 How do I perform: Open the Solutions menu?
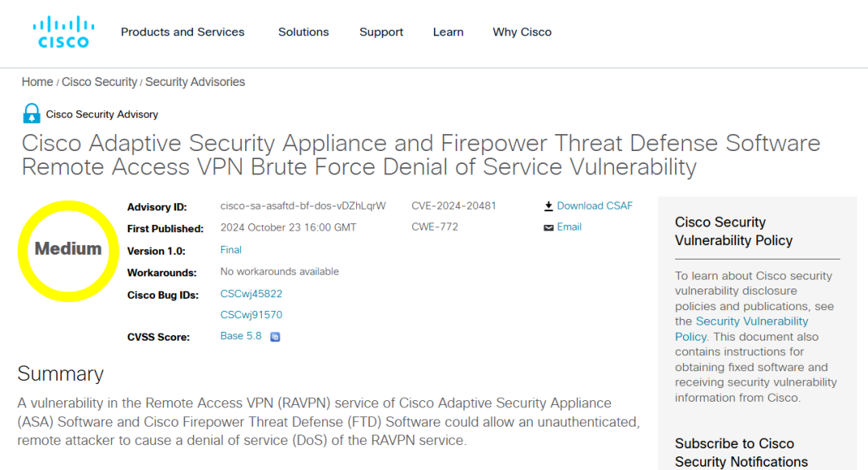click(x=303, y=32)
